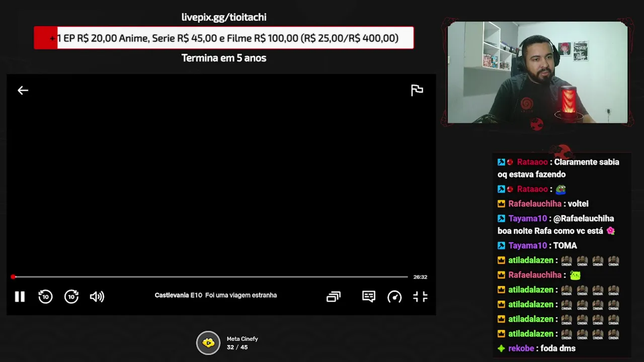Click the crown badge beside Rafaelauchiha voltei
This screenshot has height=362, width=644.
(x=501, y=204)
